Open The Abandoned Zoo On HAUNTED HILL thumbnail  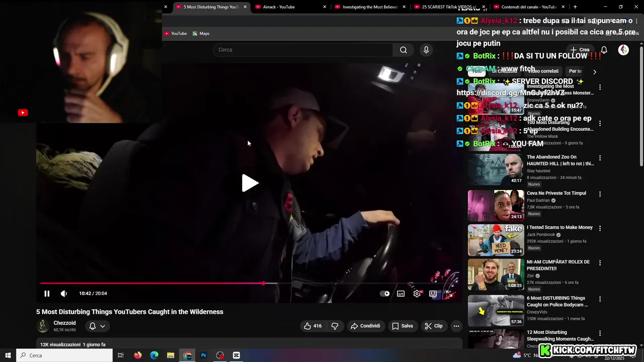click(x=496, y=170)
